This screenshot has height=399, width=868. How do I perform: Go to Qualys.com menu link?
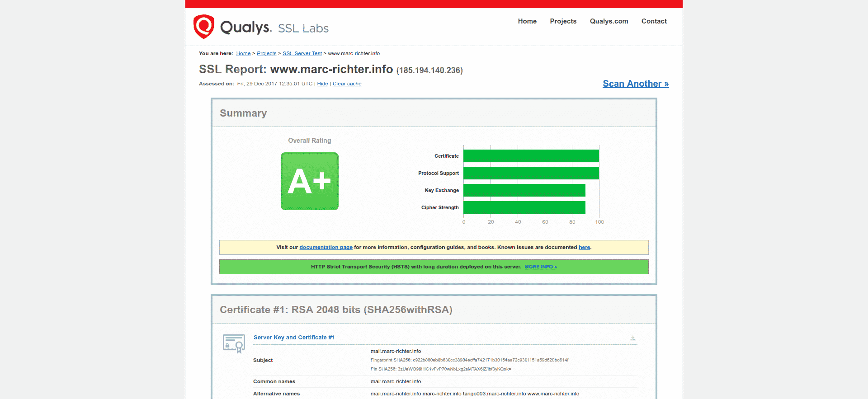click(609, 21)
